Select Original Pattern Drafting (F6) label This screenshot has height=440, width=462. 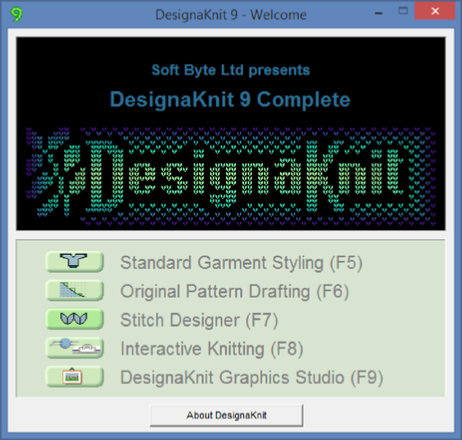tap(234, 291)
